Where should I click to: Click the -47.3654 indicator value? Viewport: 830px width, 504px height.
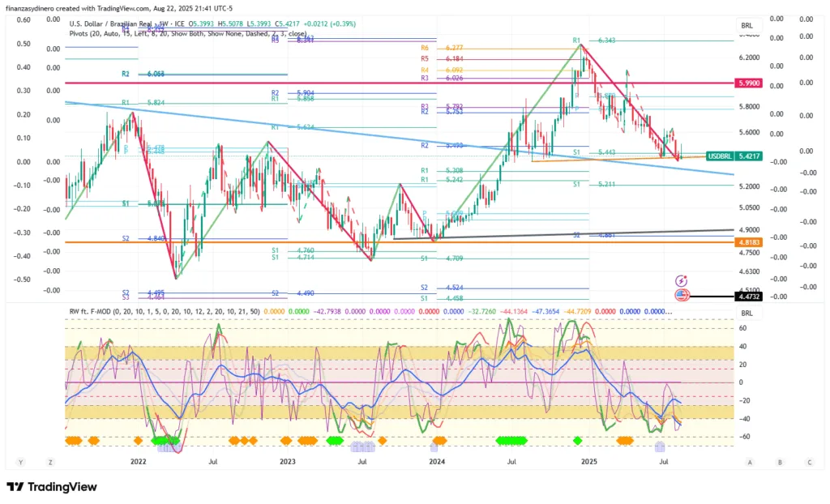545,311
